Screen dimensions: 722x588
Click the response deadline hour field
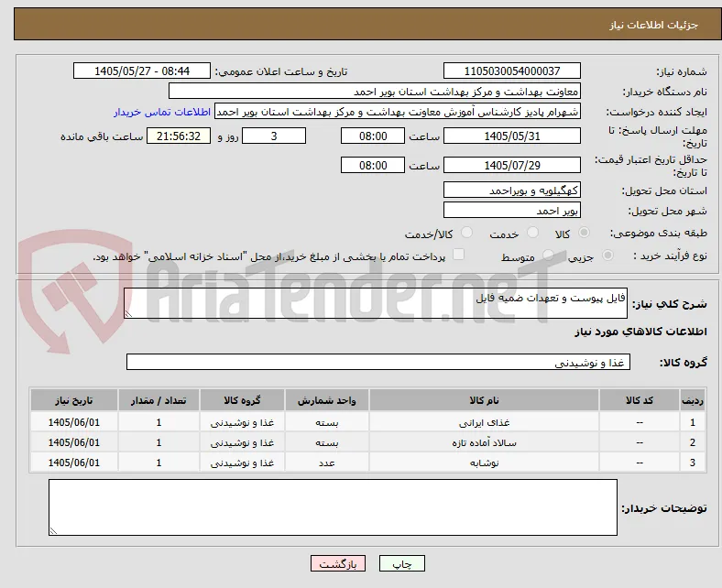(x=373, y=136)
